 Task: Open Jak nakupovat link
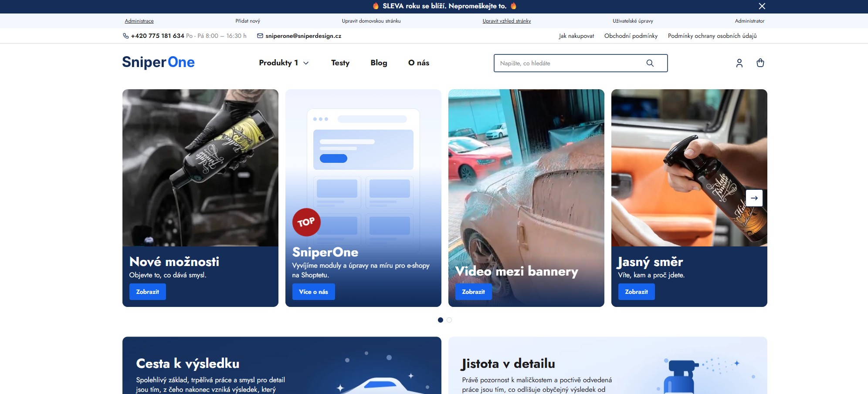576,36
